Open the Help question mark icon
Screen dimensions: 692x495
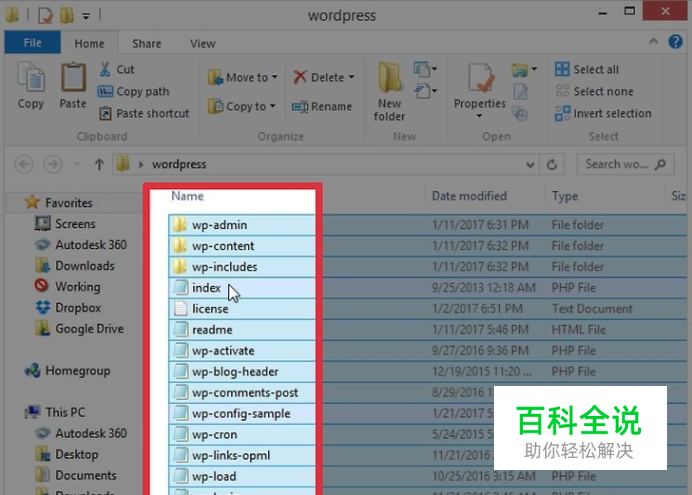(676, 41)
